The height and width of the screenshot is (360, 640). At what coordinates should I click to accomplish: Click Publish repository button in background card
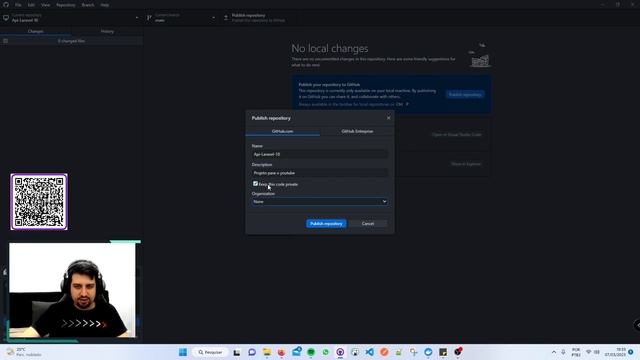465,95
